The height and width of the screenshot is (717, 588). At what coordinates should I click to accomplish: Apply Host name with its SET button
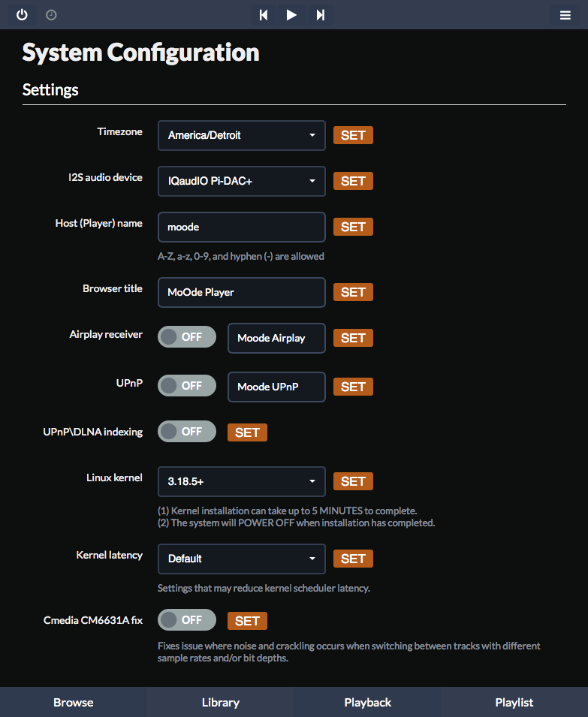[x=353, y=227]
